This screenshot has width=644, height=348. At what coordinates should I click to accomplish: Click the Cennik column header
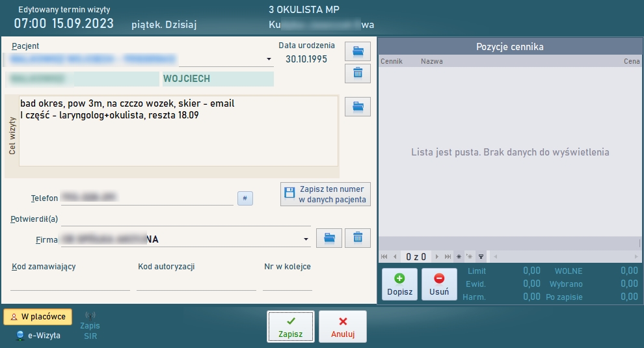click(x=391, y=61)
